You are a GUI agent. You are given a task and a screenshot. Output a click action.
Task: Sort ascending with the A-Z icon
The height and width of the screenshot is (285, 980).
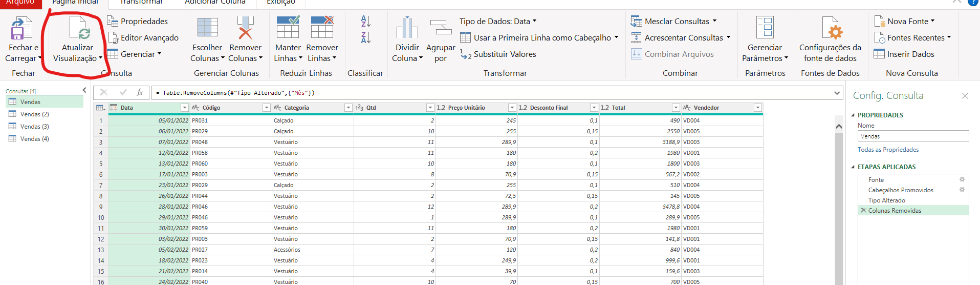pyautogui.click(x=365, y=22)
